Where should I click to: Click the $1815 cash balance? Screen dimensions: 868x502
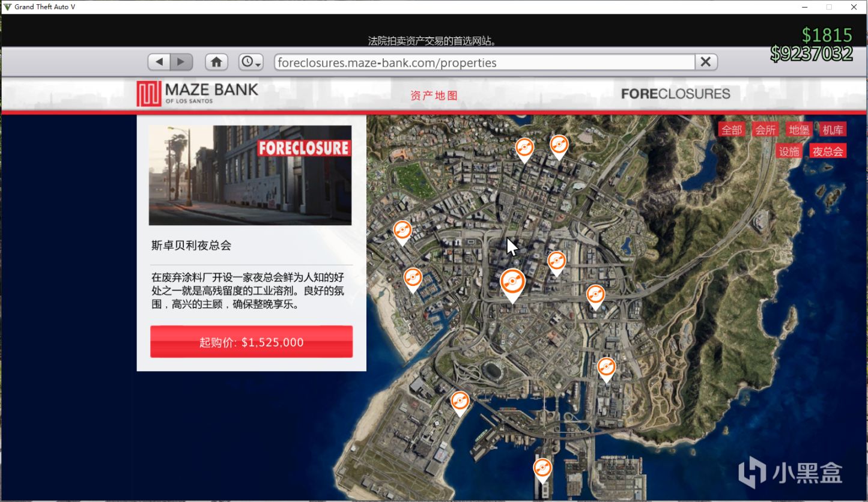[827, 35]
